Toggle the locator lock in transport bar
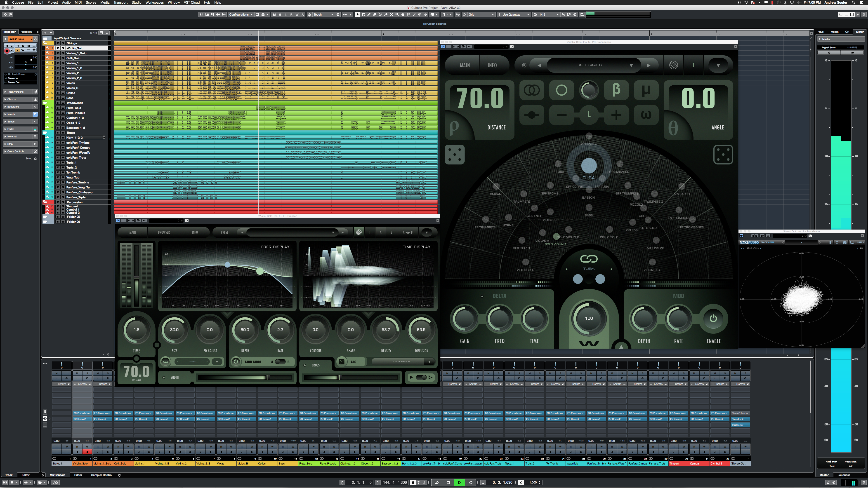This screenshot has height=488, width=868. pos(413,482)
